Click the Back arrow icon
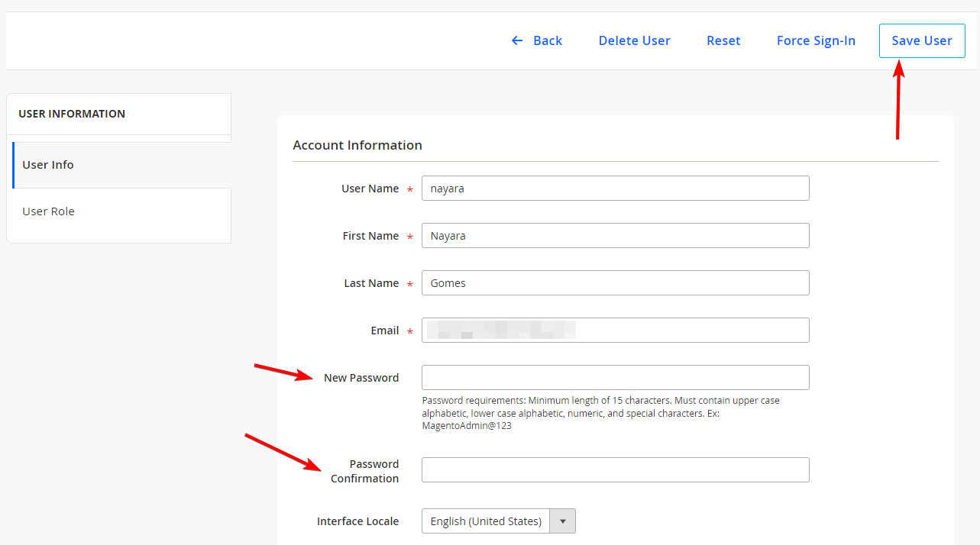This screenshot has height=545, width=980. click(517, 40)
